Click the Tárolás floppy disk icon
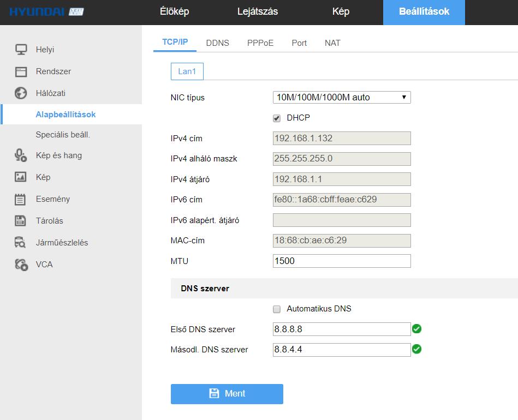 pyautogui.click(x=20, y=220)
